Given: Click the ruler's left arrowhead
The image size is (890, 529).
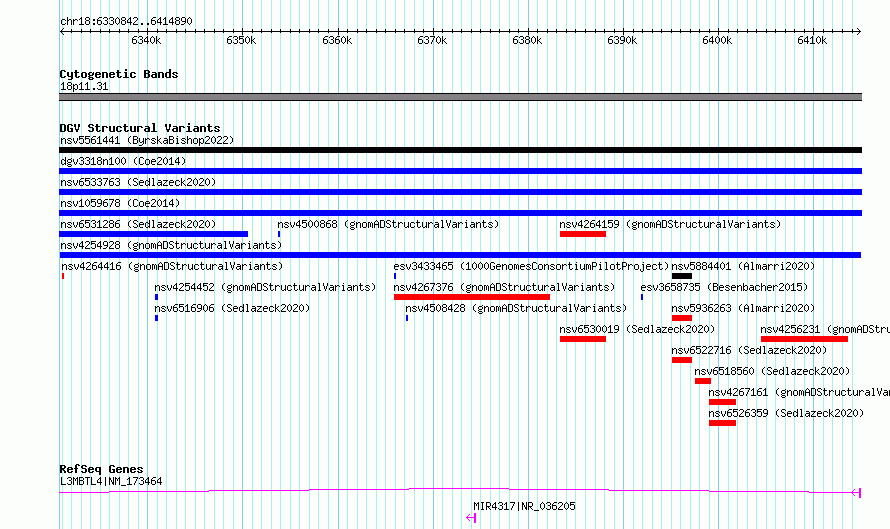Looking at the screenshot, I should [x=62, y=31].
